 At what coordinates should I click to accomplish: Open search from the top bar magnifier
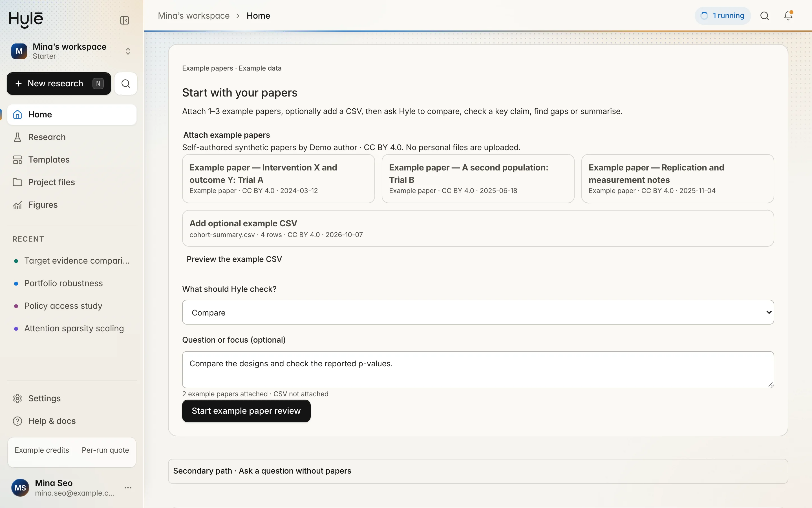tap(764, 16)
